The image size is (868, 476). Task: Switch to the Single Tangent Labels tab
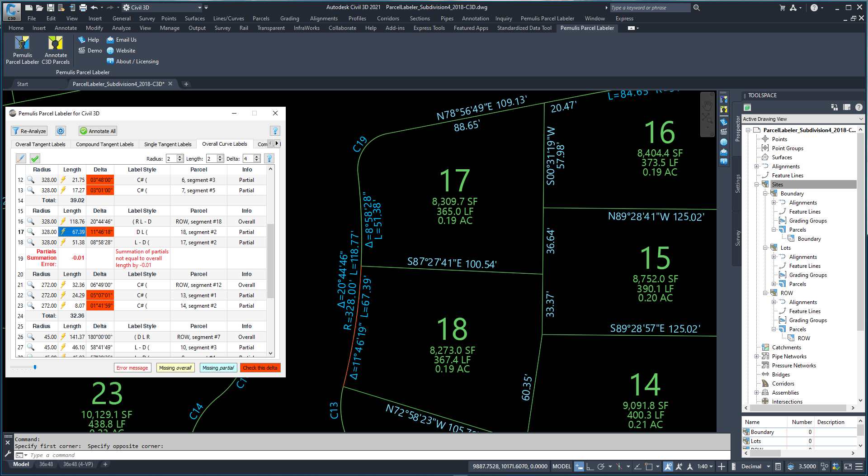168,144
